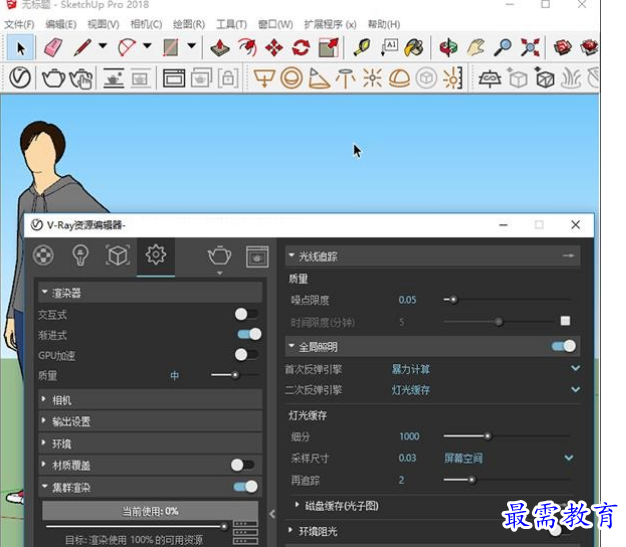626x547 pixels.
Task: Activate the Arc drawing tool
Action: [127, 48]
